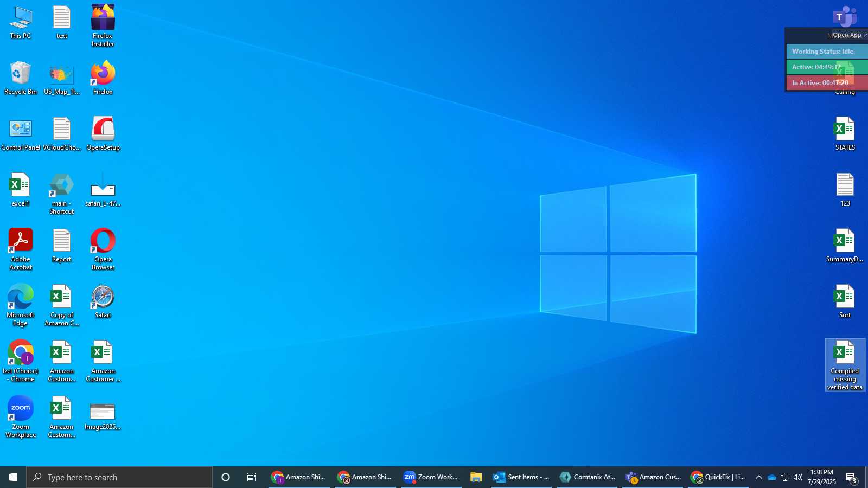
Task: Select the Sort Excel file
Action: (x=845, y=302)
